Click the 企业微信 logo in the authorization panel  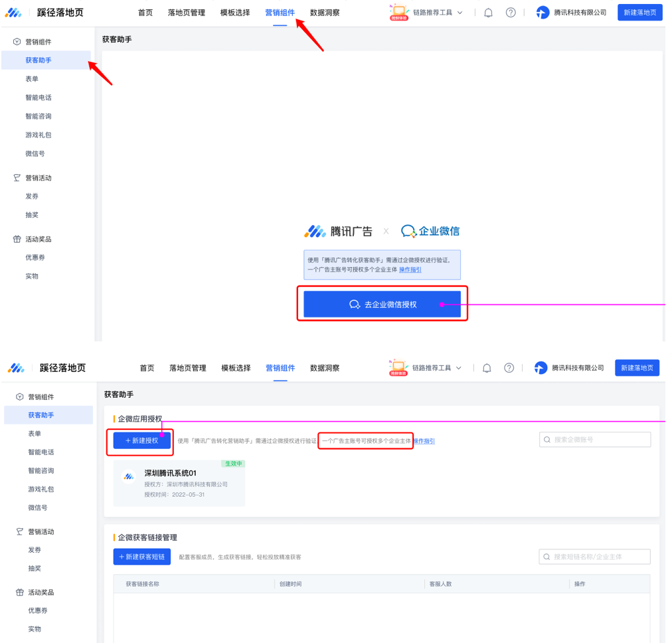(x=430, y=231)
